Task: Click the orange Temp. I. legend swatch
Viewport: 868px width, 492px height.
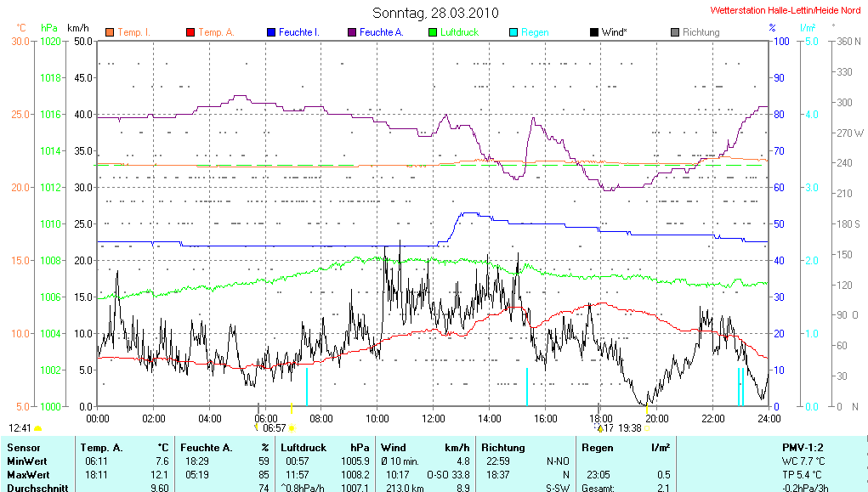Action: click(110, 32)
